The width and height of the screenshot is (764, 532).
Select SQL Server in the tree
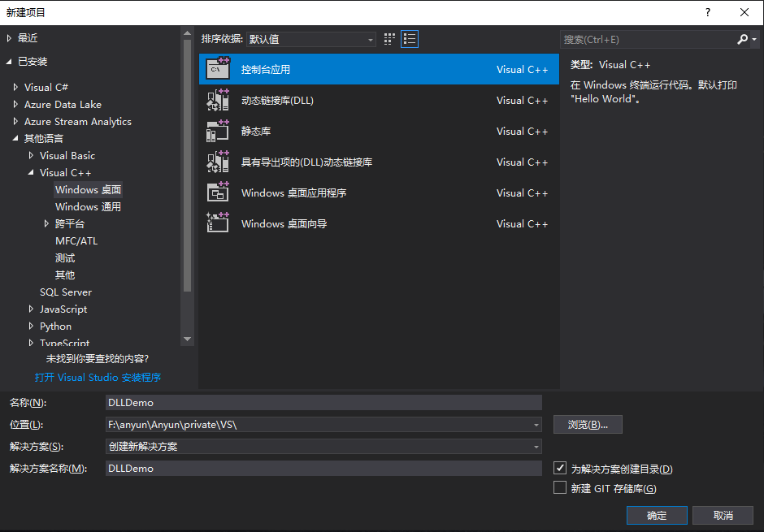click(x=66, y=292)
